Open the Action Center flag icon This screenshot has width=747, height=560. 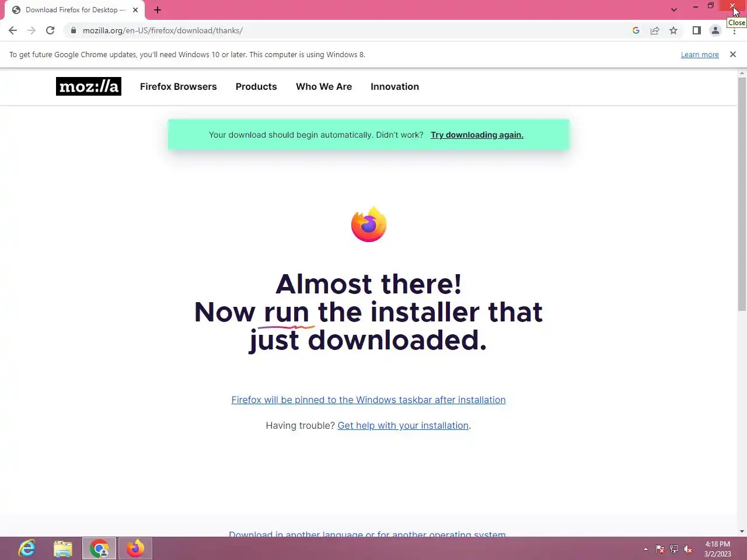pyautogui.click(x=660, y=549)
